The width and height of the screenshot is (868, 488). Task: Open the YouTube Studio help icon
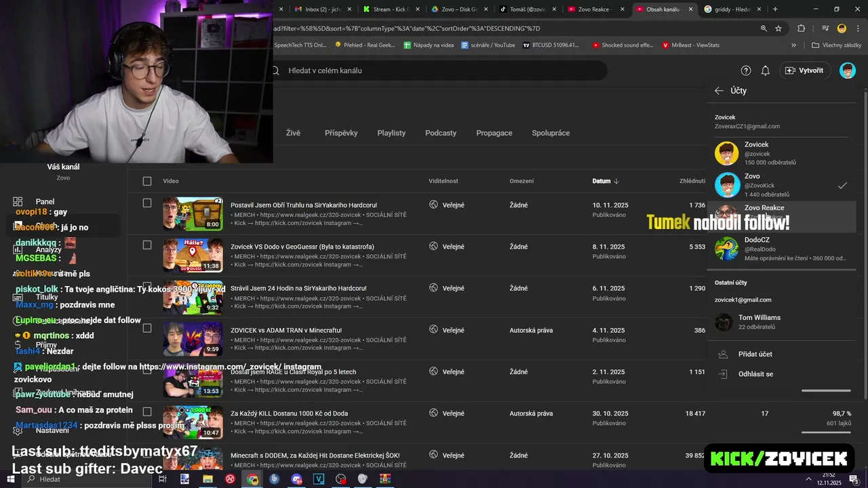pyautogui.click(x=746, y=70)
